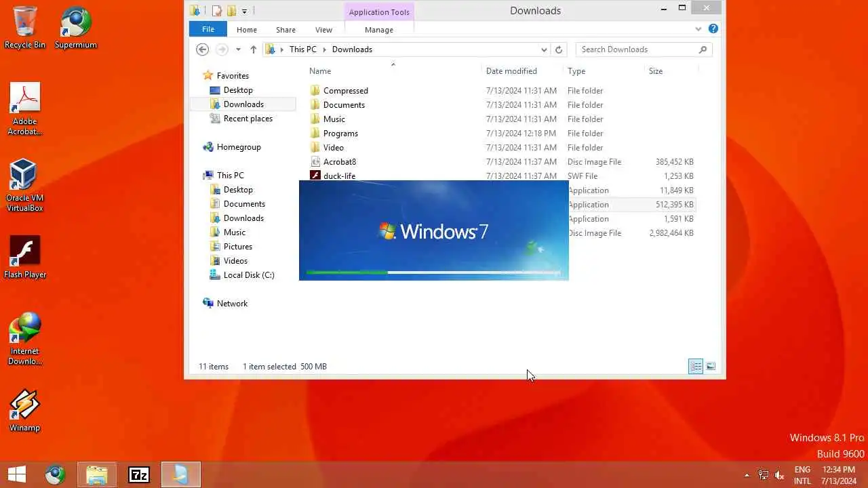Switch to the Home ribbon tab
The width and height of the screenshot is (868, 488).
[x=247, y=29]
